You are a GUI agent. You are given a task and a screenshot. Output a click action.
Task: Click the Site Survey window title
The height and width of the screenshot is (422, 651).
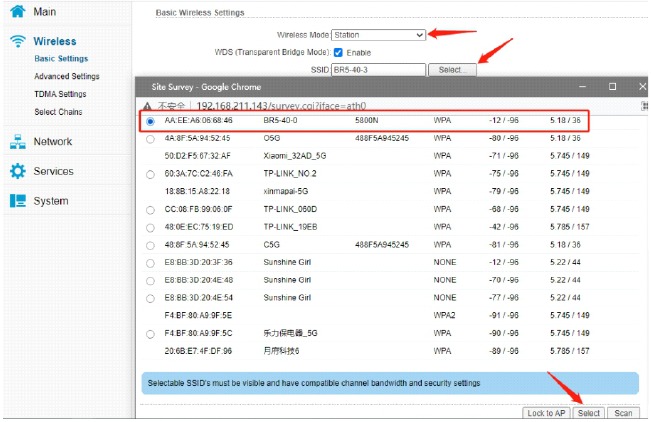206,87
